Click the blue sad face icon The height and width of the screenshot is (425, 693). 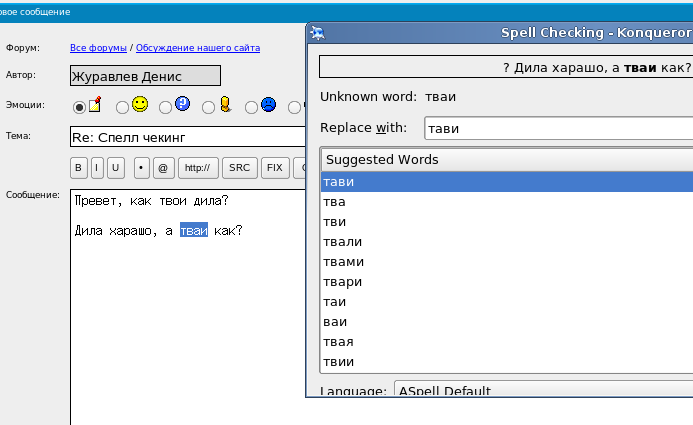[x=268, y=104]
